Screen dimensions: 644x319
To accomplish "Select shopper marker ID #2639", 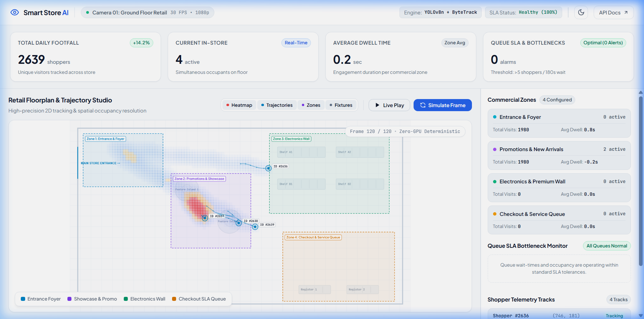I will tap(255, 227).
